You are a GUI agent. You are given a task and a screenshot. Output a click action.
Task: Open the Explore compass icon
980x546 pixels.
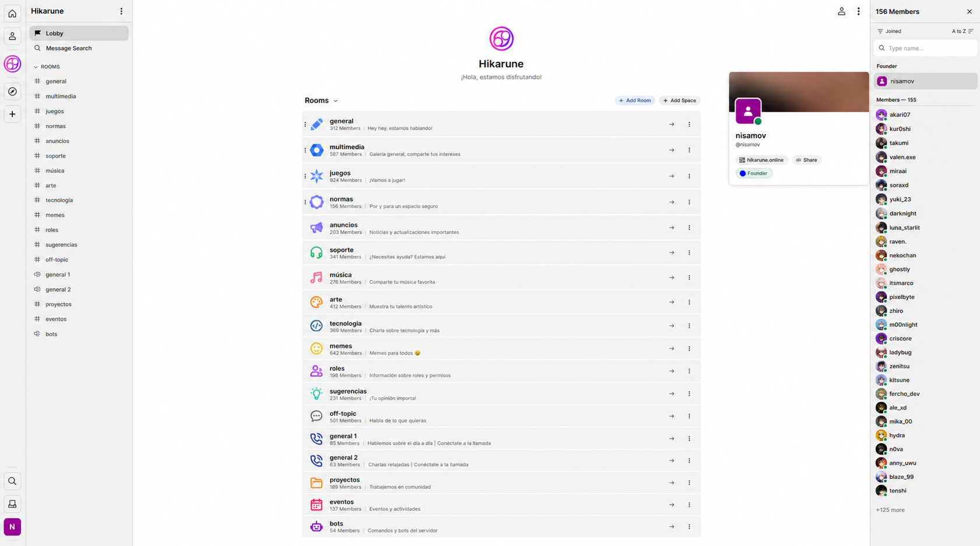tap(12, 92)
